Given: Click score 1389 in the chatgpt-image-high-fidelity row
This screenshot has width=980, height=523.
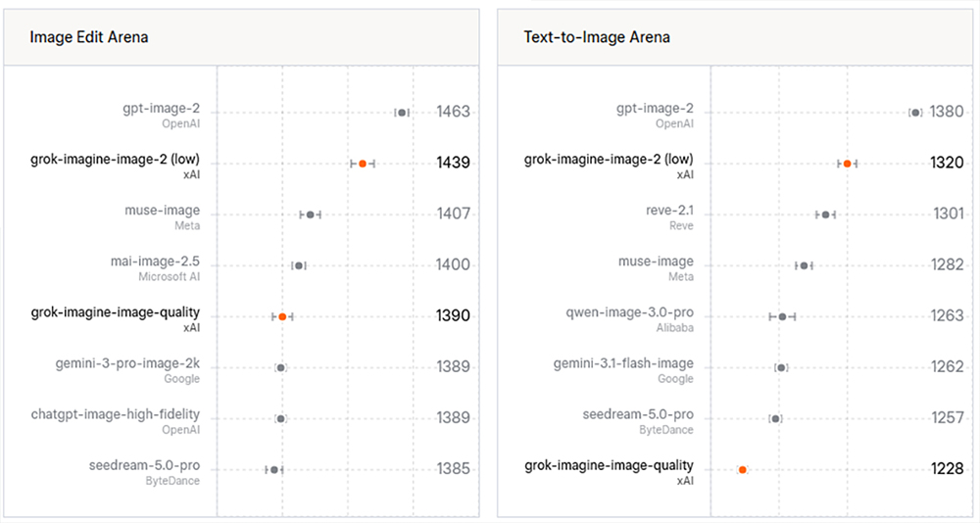Looking at the screenshot, I should 453,418.
